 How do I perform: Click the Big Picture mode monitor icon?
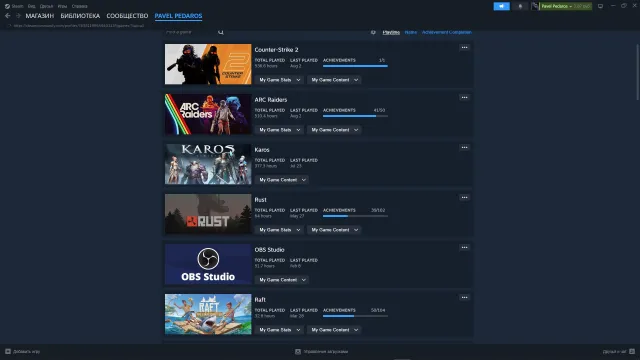tap(600, 6)
